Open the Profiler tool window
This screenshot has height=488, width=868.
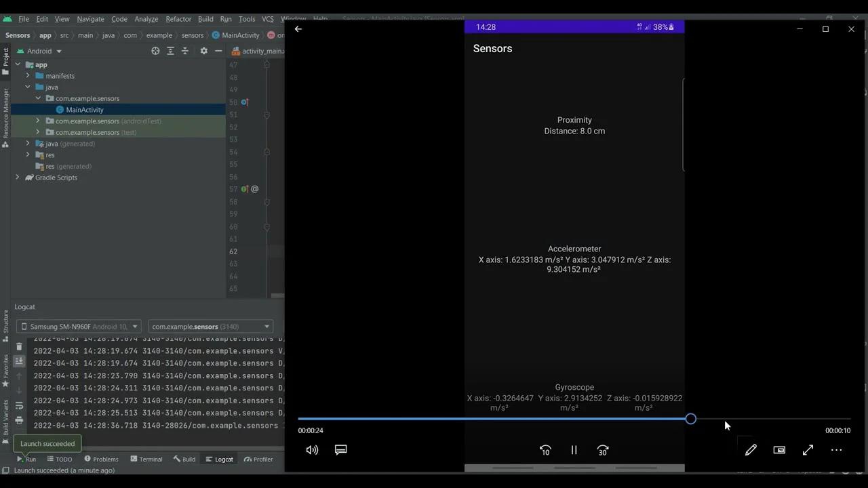(262, 459)
